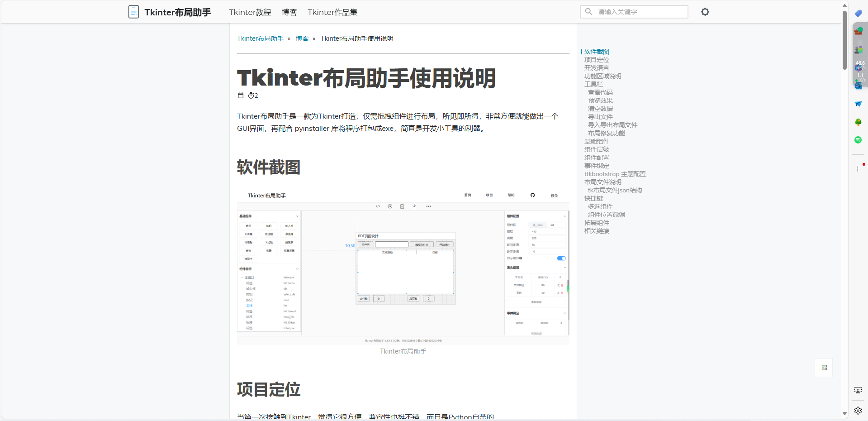Viewport: 868px width, 421px height.
Task: Click the Tkinter布局助手 image caption text
Action: 403,351
